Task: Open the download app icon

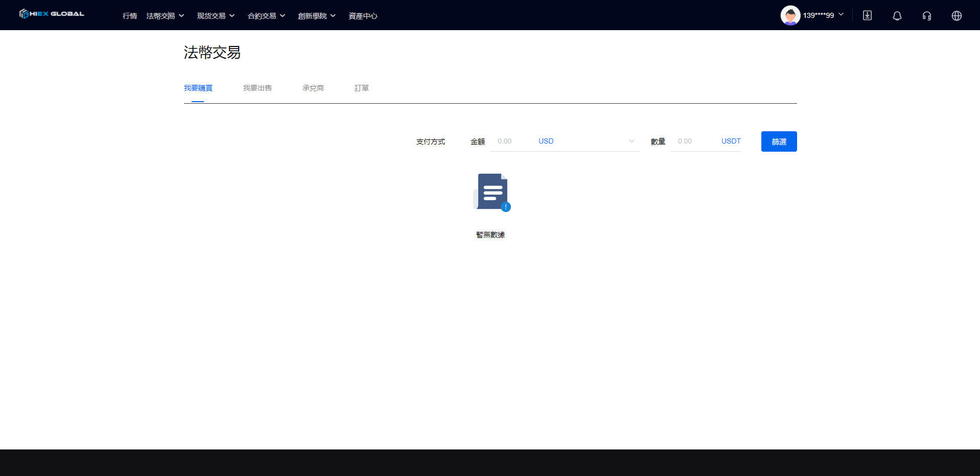Action: [867, 15]
